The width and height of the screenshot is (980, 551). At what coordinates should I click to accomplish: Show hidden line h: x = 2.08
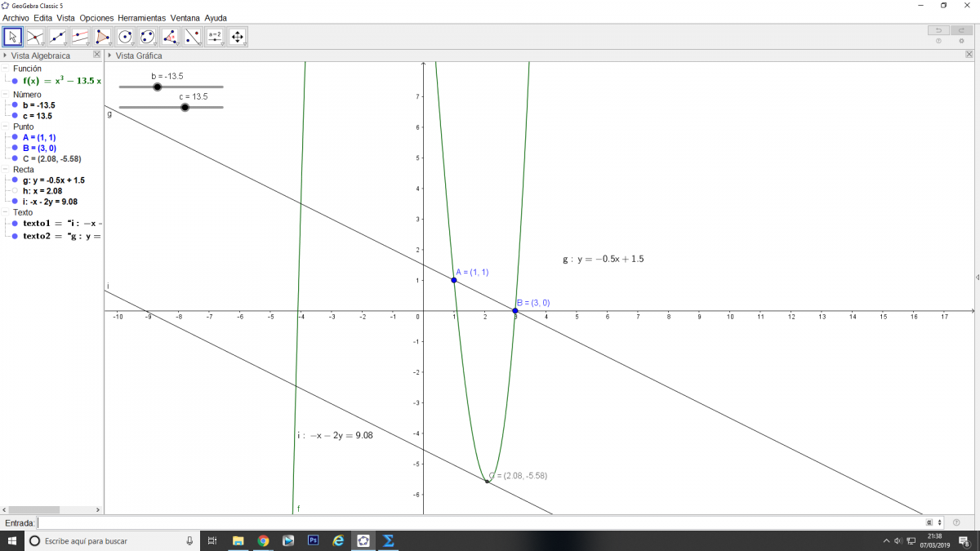[x=16, y=191]
